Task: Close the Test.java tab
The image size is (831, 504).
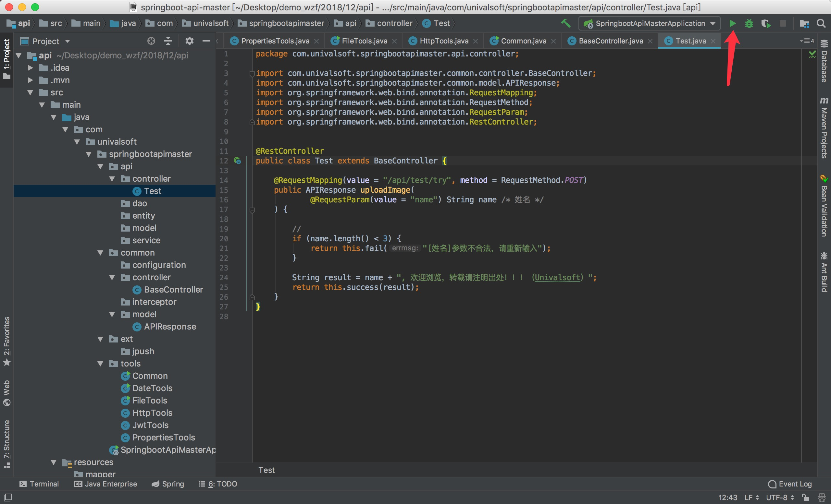Action: pos(713,41)
